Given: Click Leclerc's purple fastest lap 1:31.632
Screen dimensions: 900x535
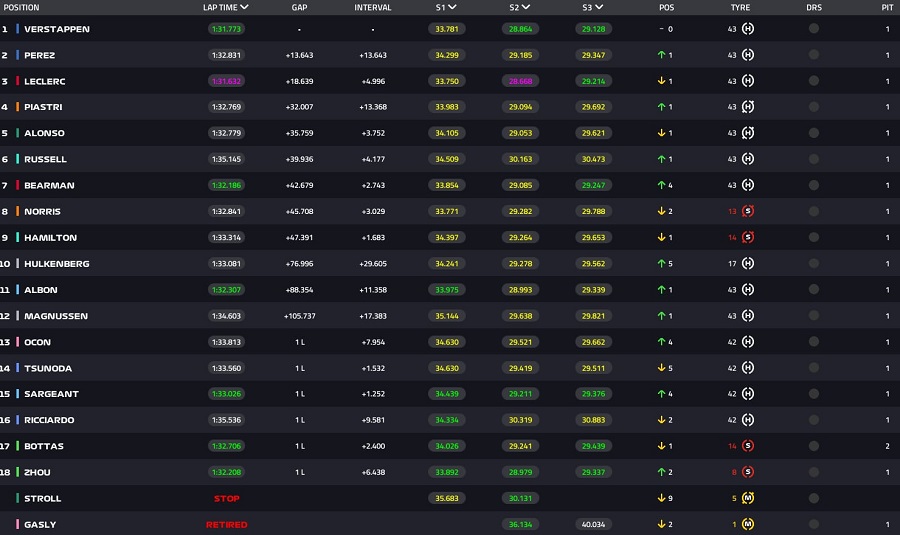Looking at the screenshot, I should point(226,81).
